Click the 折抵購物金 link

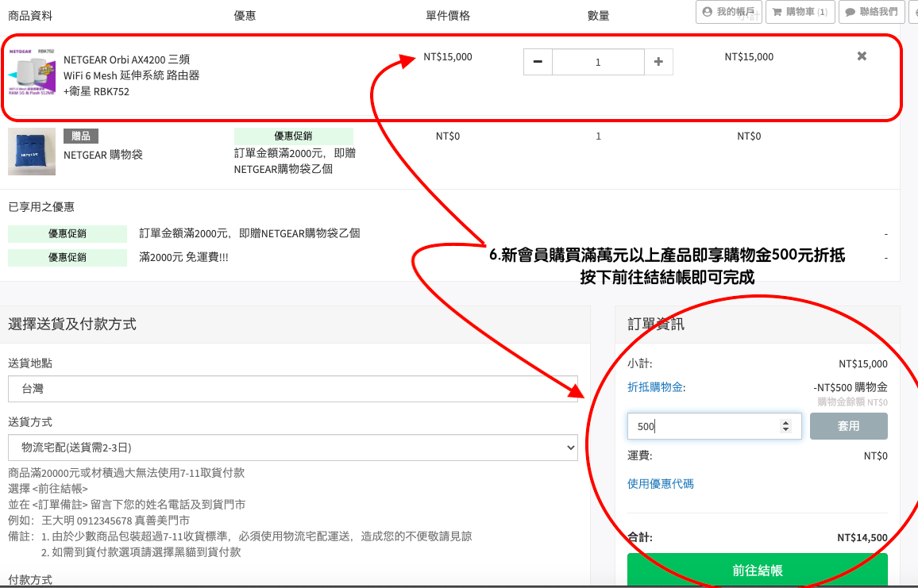(656, 387)
